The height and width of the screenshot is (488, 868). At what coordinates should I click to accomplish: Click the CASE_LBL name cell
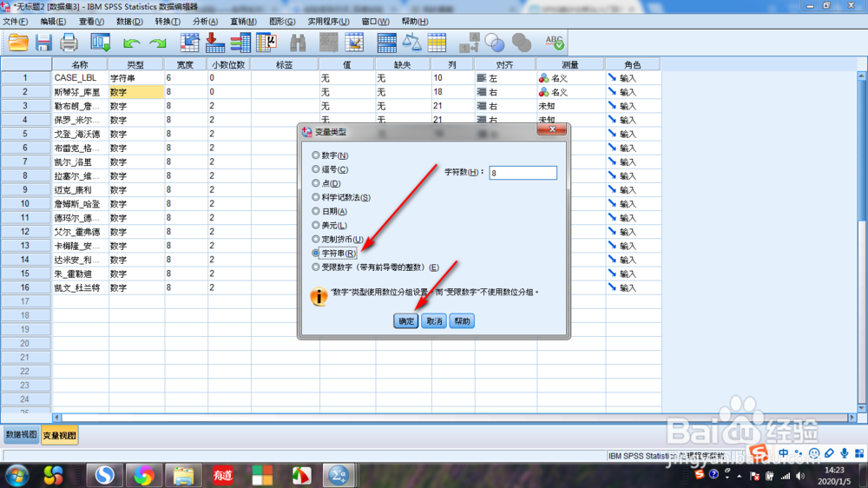click(80, 78)
